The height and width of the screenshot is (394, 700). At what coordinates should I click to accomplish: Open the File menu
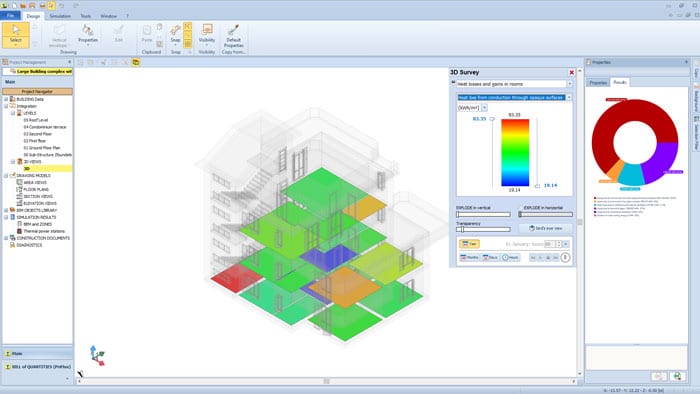tap(10, 16)
